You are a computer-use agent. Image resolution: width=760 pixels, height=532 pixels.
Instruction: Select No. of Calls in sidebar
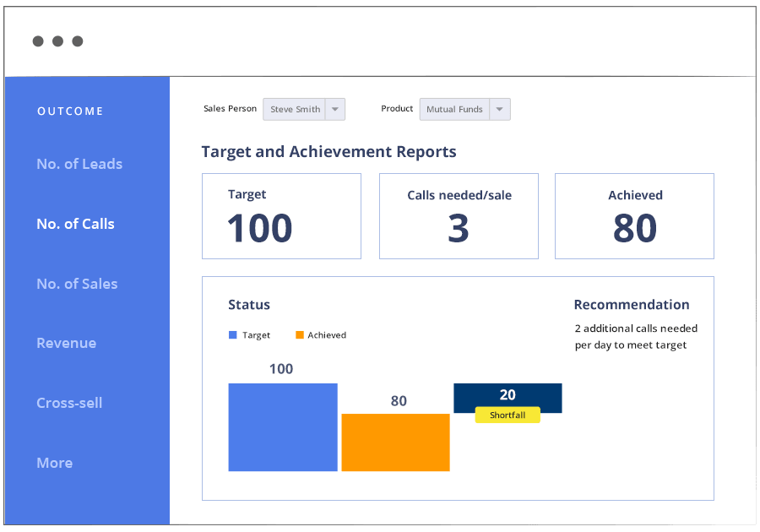(x=76, y=224)
